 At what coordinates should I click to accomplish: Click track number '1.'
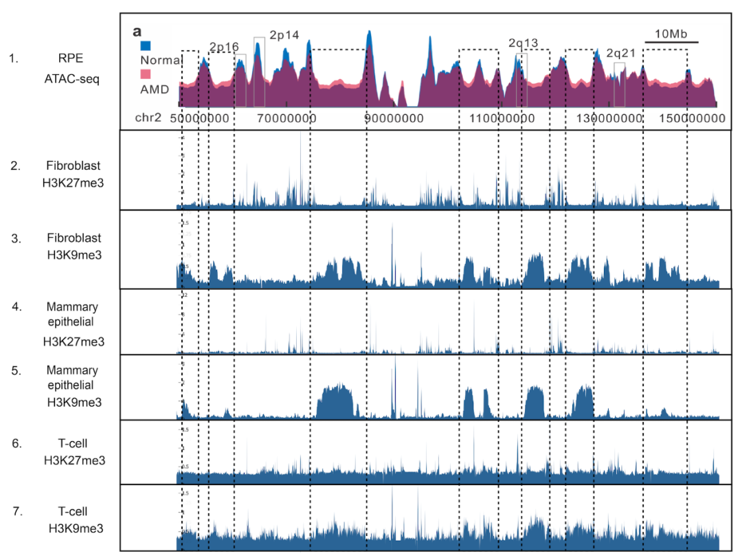(14, 58)
